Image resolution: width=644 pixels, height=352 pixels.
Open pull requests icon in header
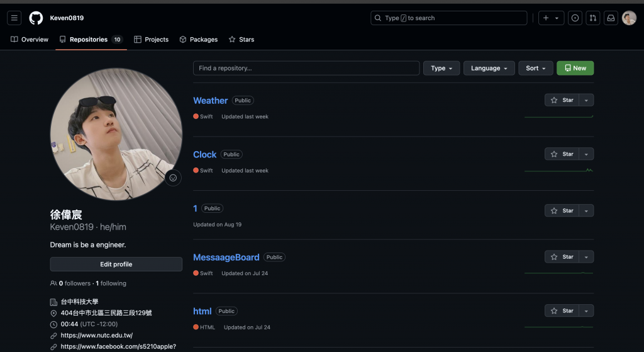pyautogui.click(x=593, y=18)
